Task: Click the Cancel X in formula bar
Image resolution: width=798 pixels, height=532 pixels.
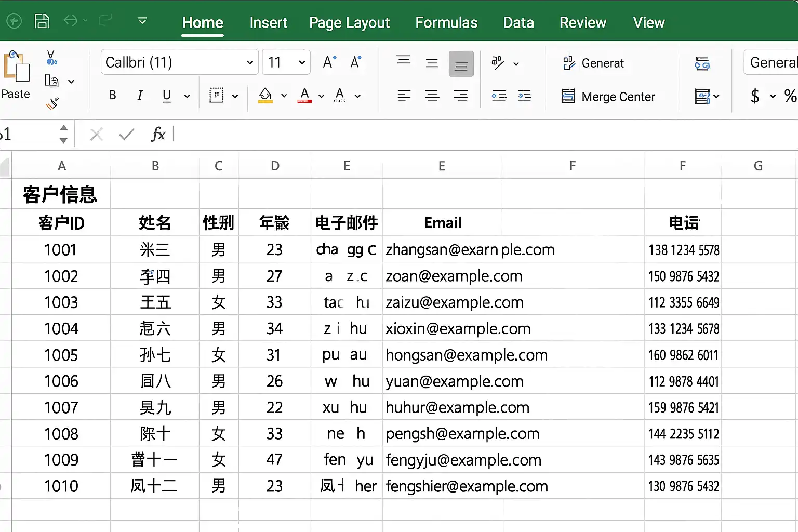Action: (x=96, y=135)
